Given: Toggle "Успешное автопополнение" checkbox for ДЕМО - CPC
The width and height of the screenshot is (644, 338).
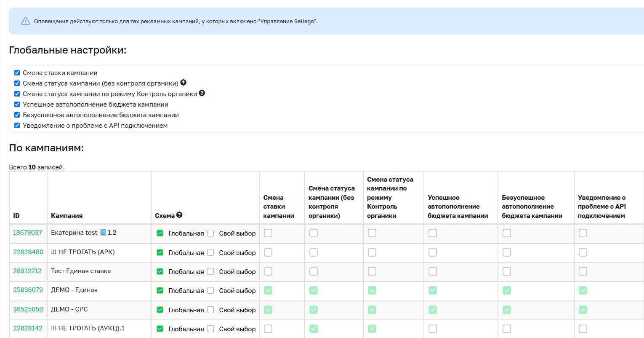Looking at the screenshot, I should 433,310.
